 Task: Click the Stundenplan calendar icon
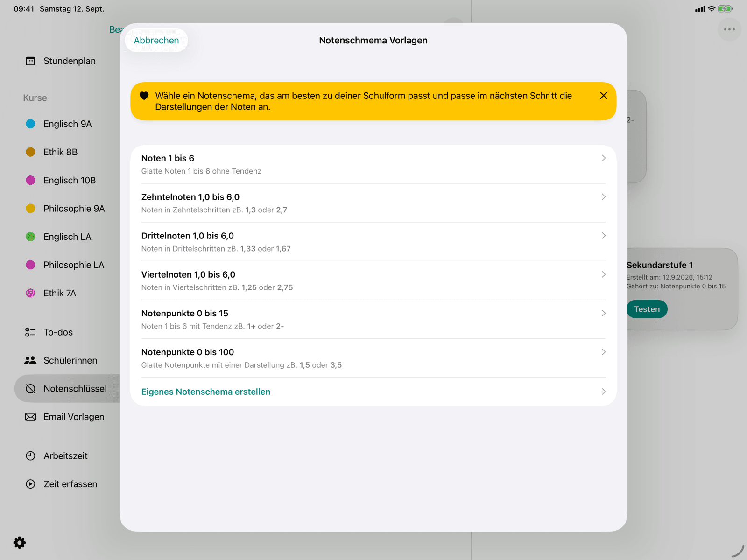tap(30, 61)
